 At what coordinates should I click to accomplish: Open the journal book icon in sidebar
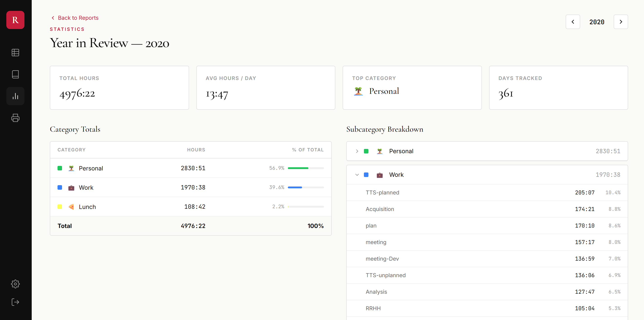[15, 74]
